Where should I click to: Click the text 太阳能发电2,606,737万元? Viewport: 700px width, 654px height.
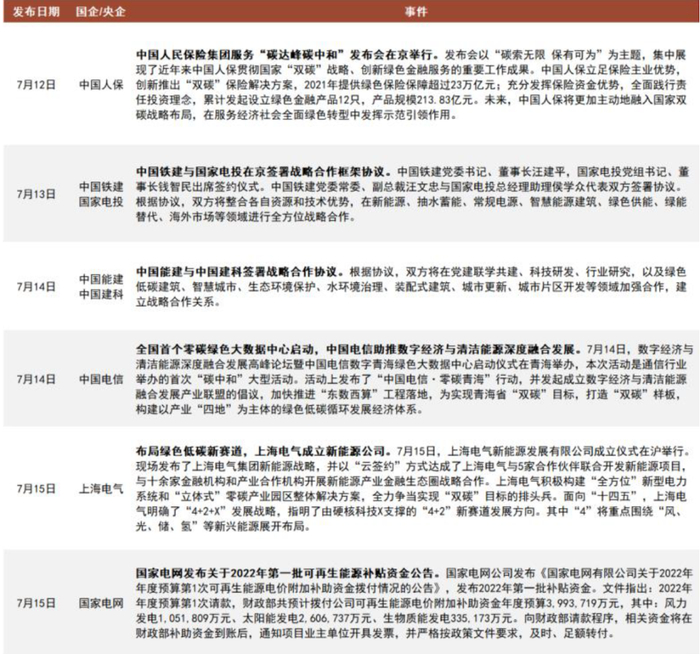(307, 618)
